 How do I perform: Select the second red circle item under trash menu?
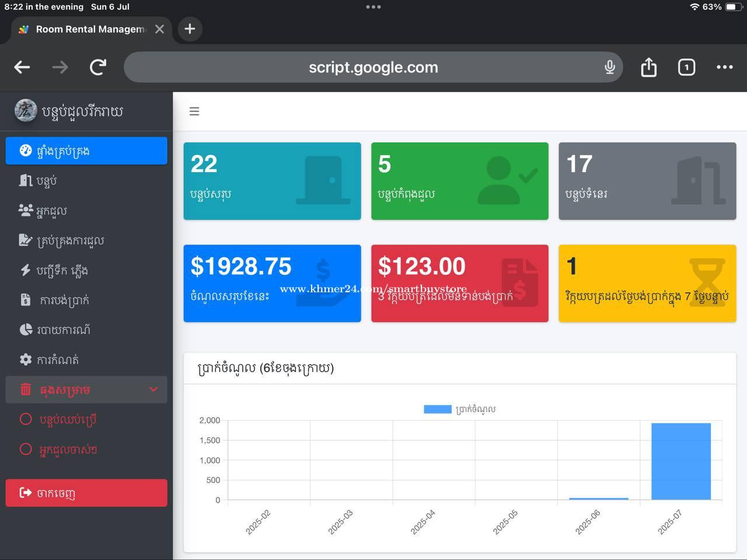click(67, 449)
